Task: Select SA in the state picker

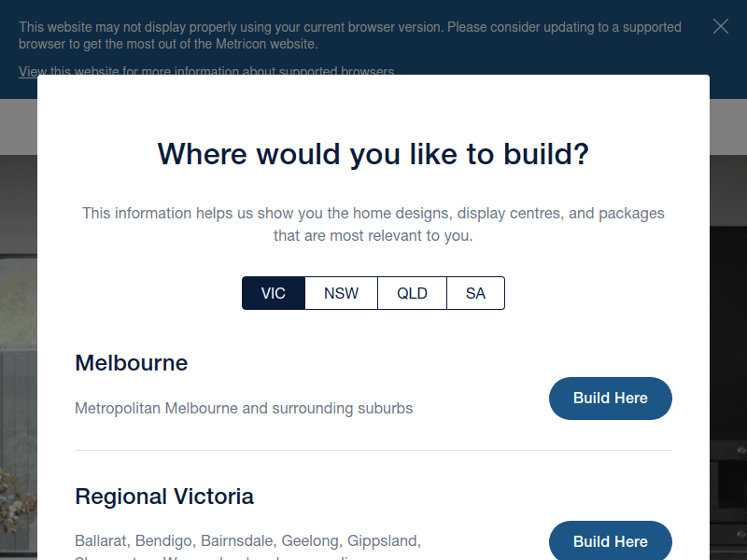Action: tap(475, 292)
